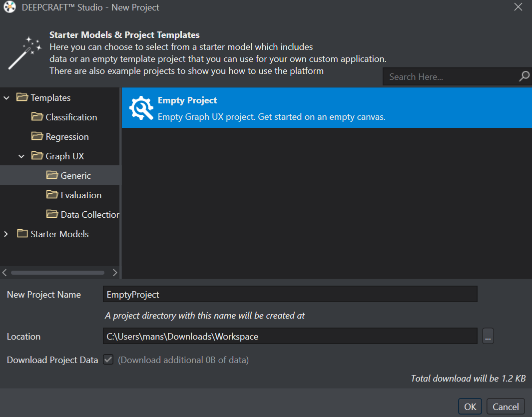Click the Generic folder icon
Screen dimensions: 532x417
pos(52,175)
